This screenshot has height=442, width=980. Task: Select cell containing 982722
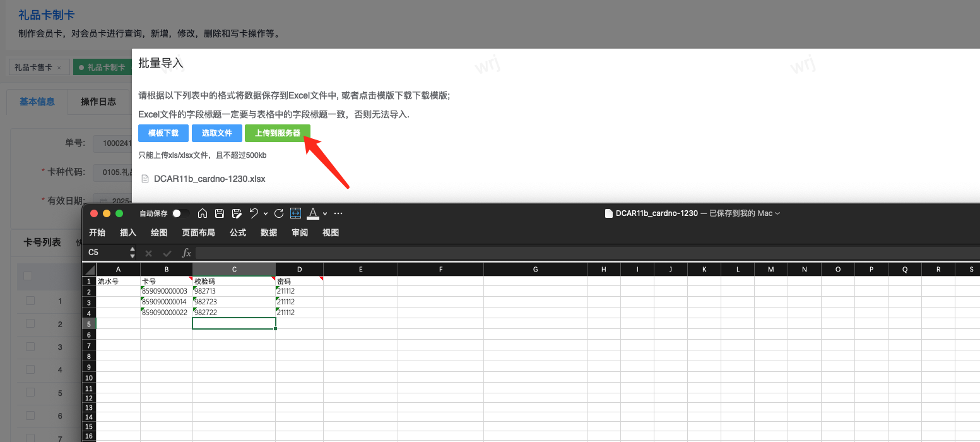point(234,313)
